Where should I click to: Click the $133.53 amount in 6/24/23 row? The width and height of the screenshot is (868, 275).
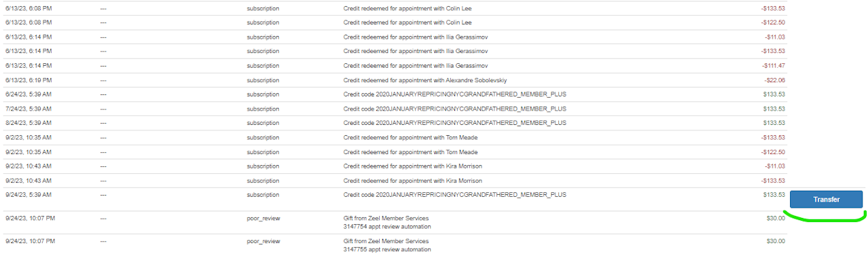pyautogui.click(x=774, y=94)
